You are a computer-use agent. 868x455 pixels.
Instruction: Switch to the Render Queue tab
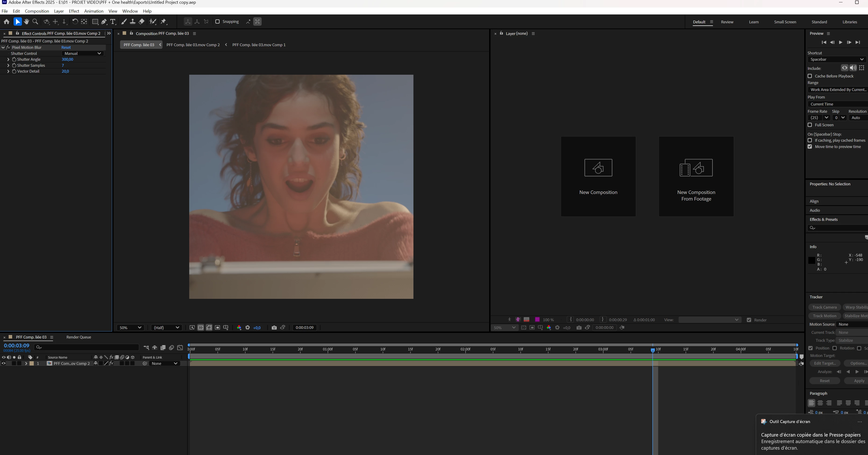78,337
